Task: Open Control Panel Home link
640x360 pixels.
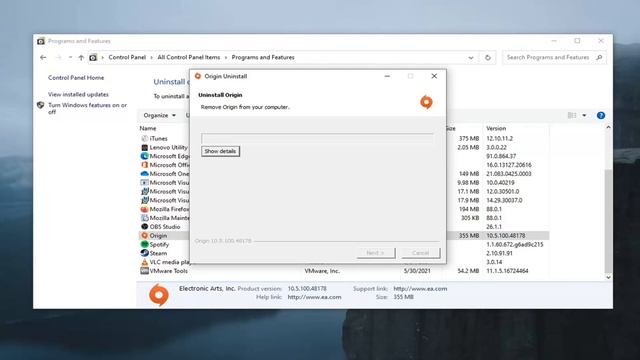Action: pos(76,78)
